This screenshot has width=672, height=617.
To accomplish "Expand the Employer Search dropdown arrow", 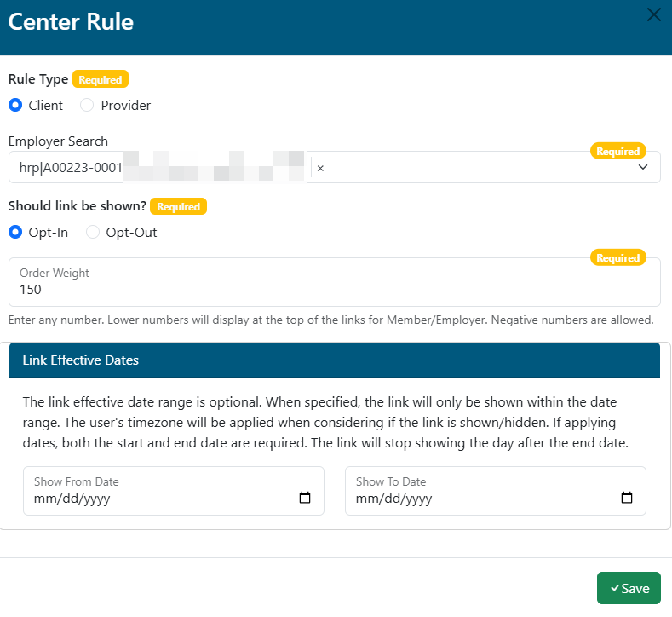I will (643, 168).
